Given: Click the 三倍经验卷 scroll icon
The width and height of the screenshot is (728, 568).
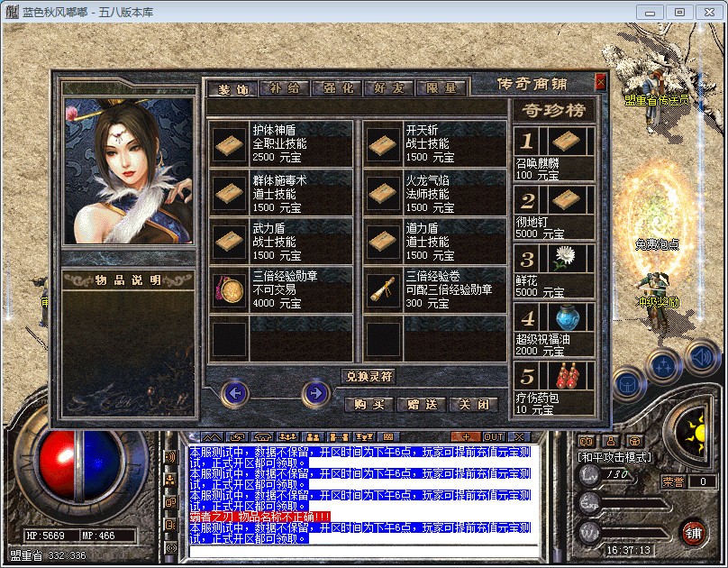Looking at the screenshot, I should point(383,289).
